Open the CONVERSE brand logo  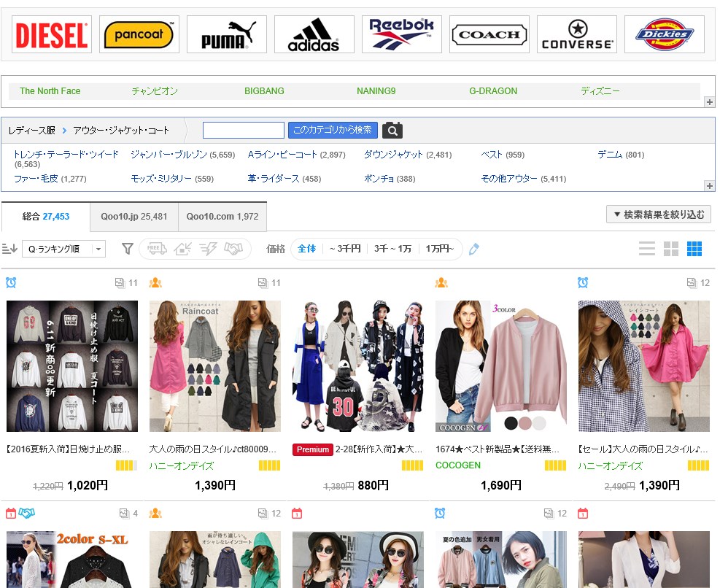pos(577,34)
